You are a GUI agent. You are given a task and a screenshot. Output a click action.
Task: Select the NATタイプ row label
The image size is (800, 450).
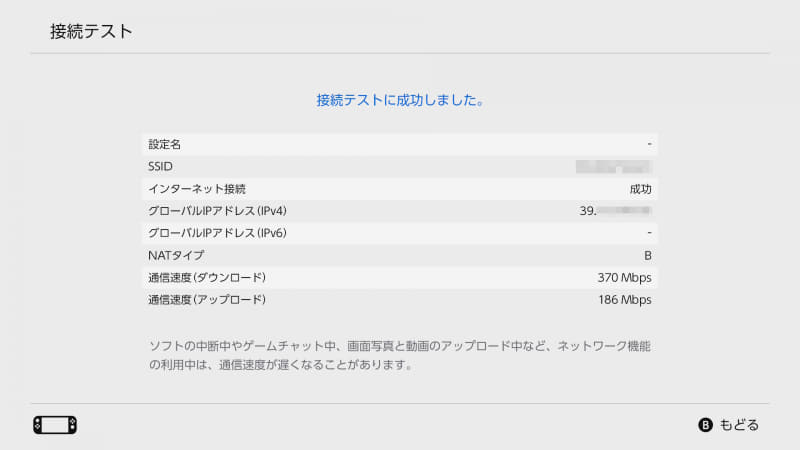click(x=176, y=255)
